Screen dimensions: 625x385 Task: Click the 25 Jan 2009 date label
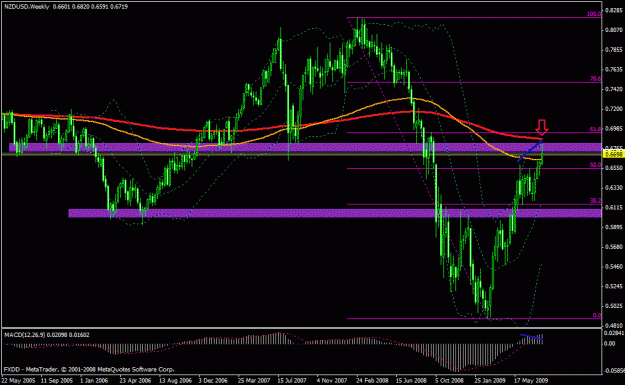click(491, 380)
